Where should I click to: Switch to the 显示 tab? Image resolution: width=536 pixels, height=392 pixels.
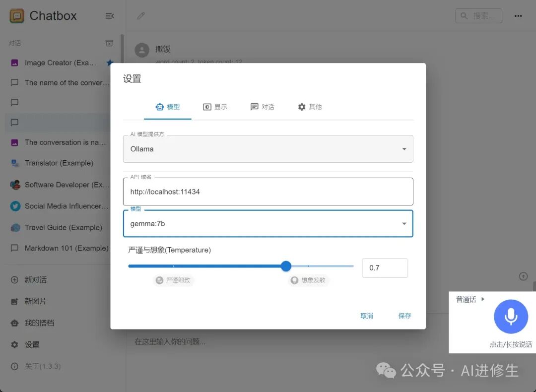click(215, 107)
